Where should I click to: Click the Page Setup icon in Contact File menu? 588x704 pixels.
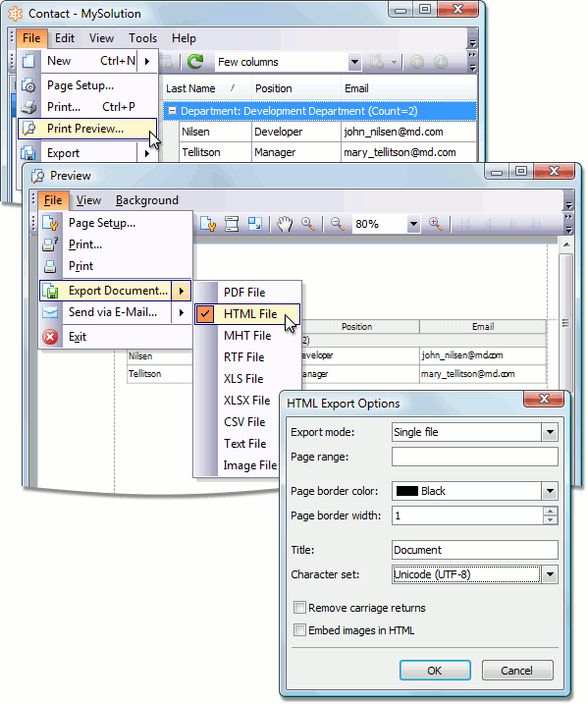pyautogui.click(x=28, y=84)
